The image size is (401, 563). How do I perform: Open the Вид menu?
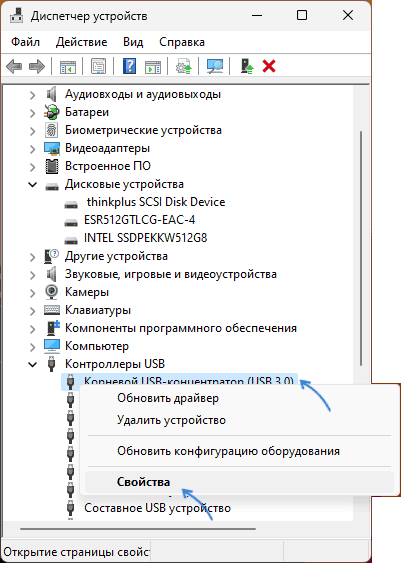pyautogui.click(x=133, y=42)
